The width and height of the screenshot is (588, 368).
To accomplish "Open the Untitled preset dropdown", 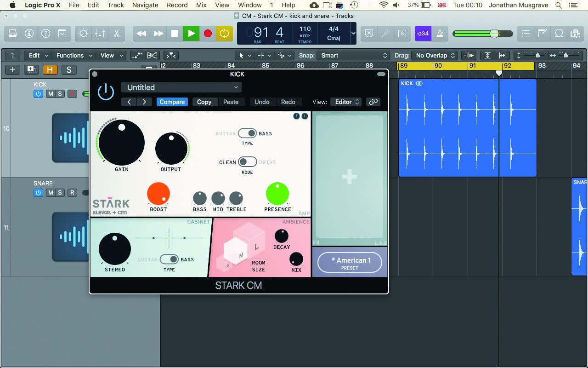I will (x=181, y=87).
